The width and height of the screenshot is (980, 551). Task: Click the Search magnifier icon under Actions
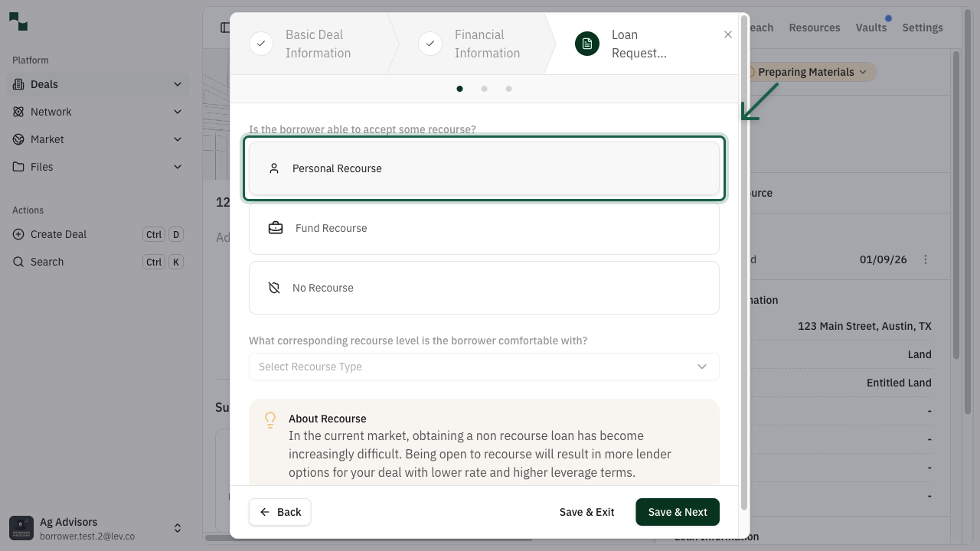click(17, 261)
